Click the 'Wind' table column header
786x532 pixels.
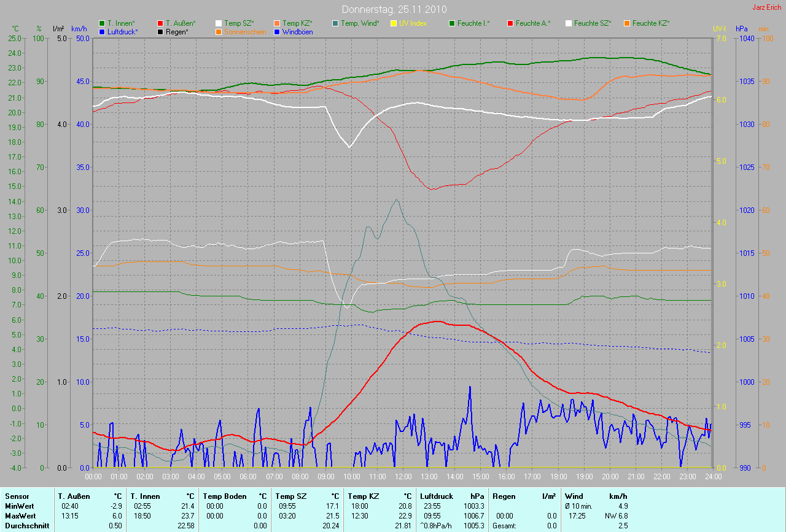(x=574, y=496)
